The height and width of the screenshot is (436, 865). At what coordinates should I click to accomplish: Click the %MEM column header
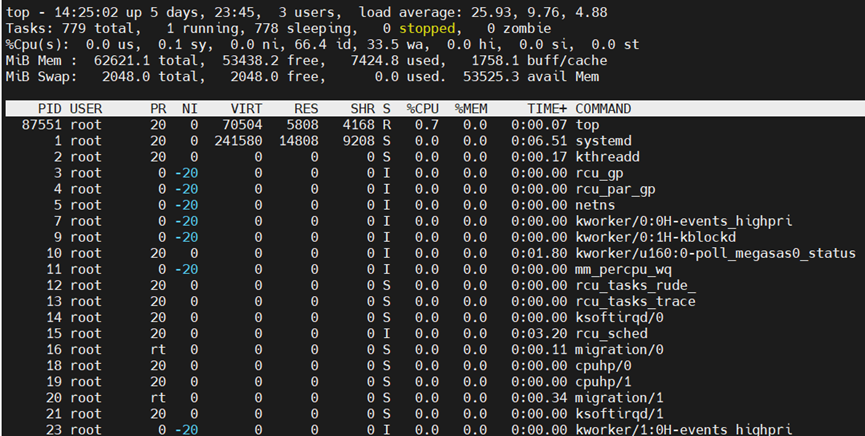coord(471,109)
